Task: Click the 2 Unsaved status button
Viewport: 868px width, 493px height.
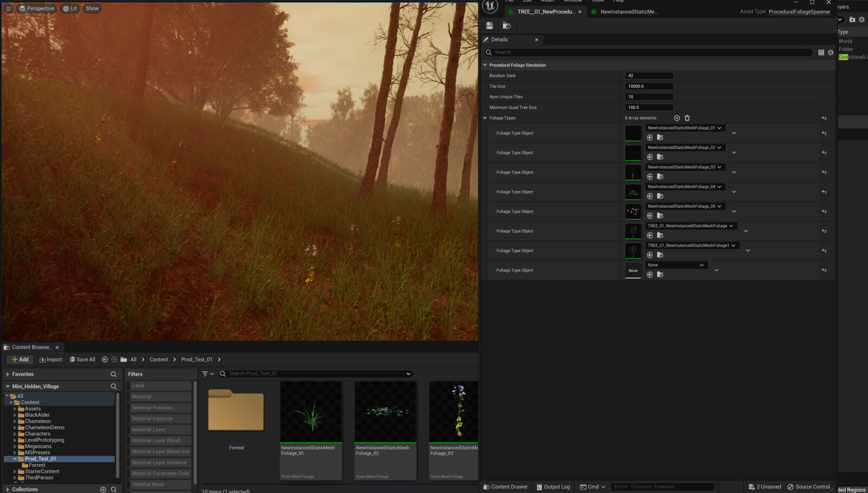Action: click(x=765, y=486)
